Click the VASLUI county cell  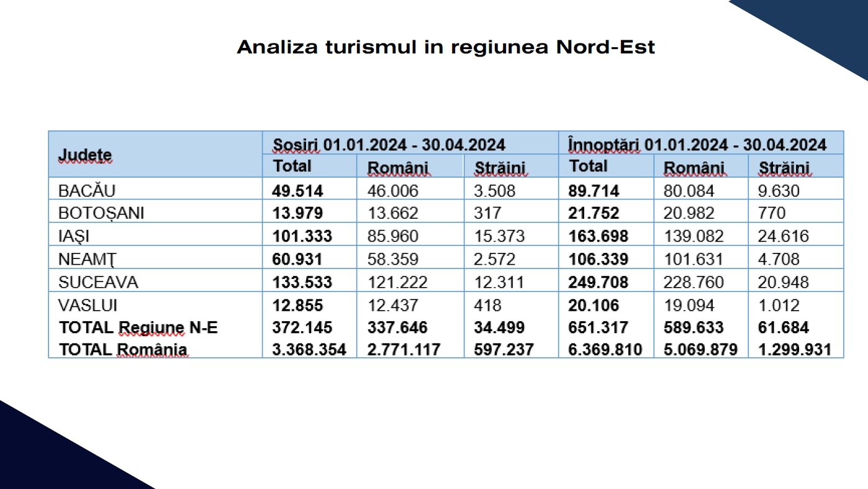click(x=88, y=305)
